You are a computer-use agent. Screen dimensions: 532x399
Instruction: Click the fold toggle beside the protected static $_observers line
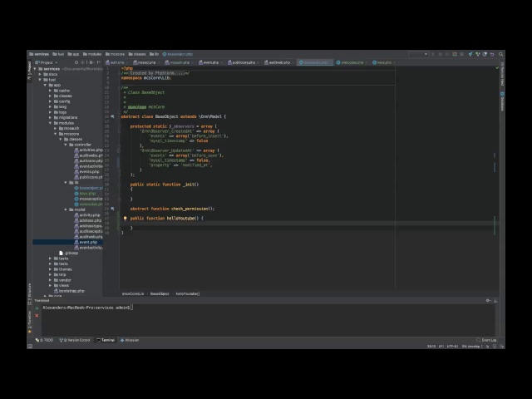click(119, 126)
